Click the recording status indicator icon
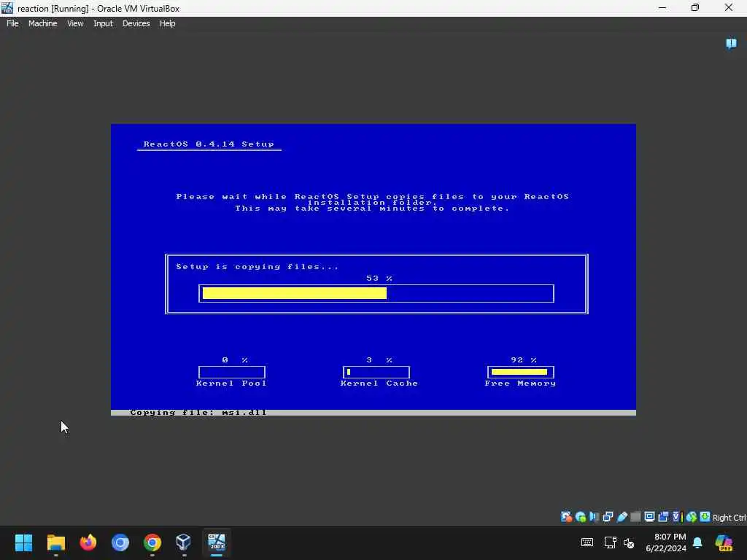Viewport: 747px width, 560px height. click(663, 517)
